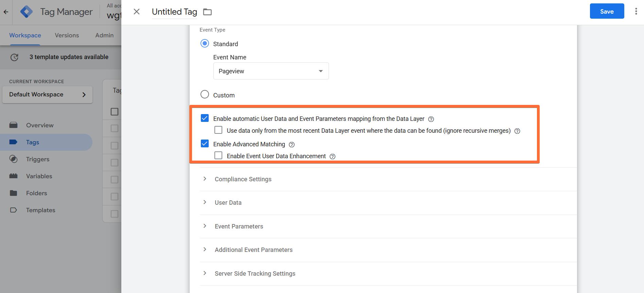Open Folders in the sidebar

click(x=37, y=193)
